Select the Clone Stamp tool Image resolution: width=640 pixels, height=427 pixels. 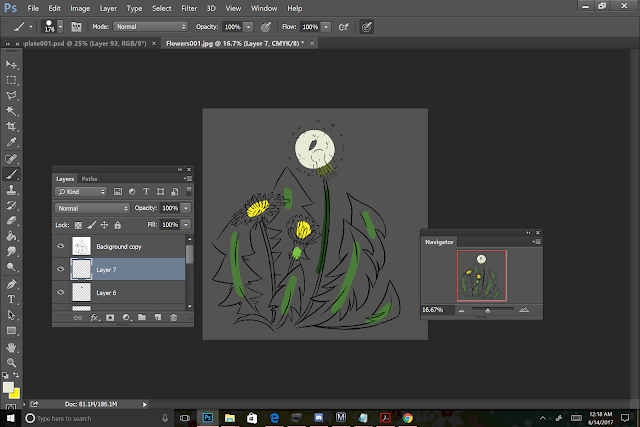(x=11, y=190)
